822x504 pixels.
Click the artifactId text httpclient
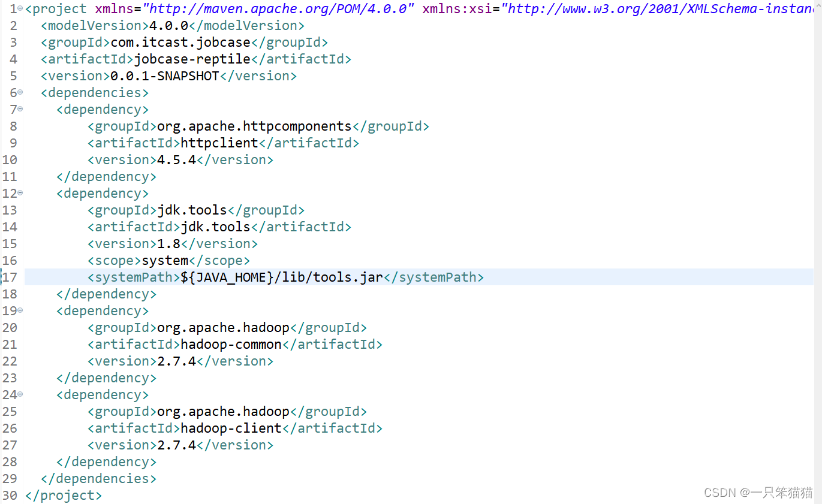tap(219, 143)
